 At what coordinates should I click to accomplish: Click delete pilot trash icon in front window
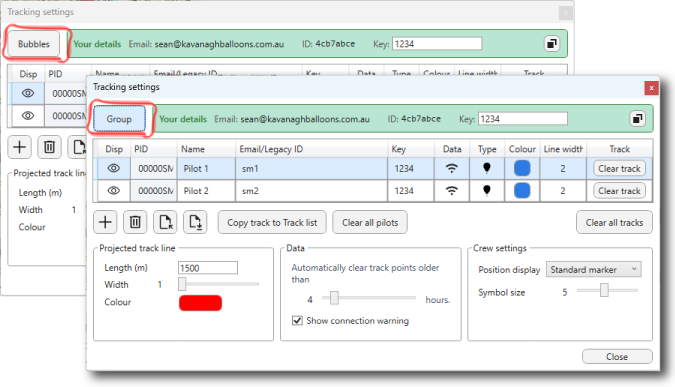point(135,222)
